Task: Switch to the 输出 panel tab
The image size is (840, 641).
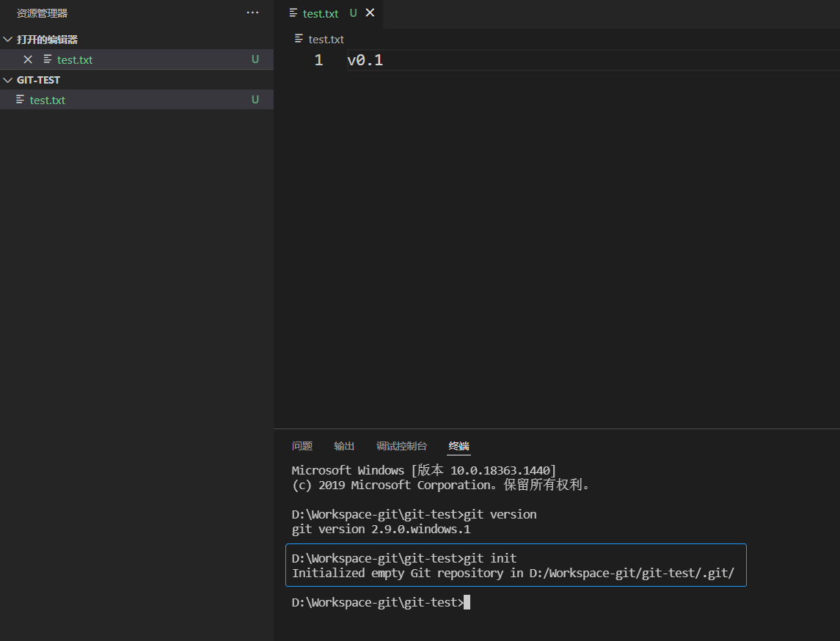Action: coord(344,446)
